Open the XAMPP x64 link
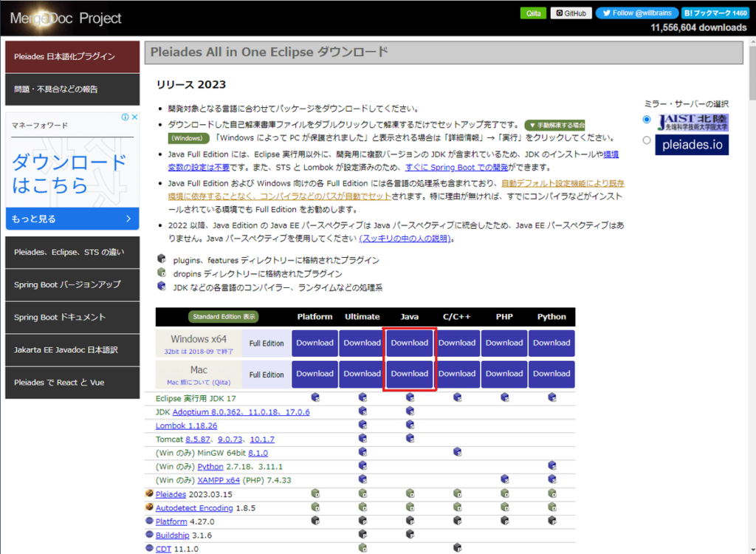This screenshot has height=554, width=756. 219,480
